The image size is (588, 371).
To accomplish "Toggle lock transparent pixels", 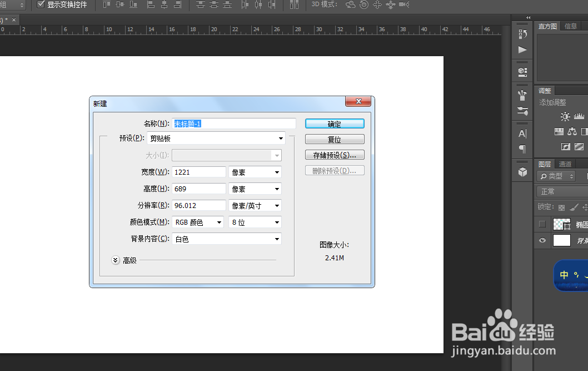I will tap(561, 207).
